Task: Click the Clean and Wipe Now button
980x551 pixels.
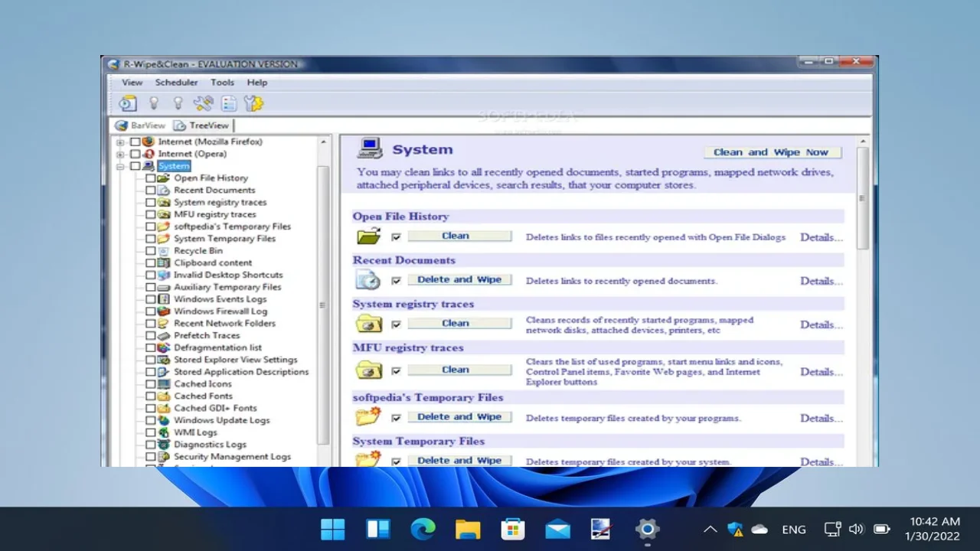Action: tap(771, 152)
